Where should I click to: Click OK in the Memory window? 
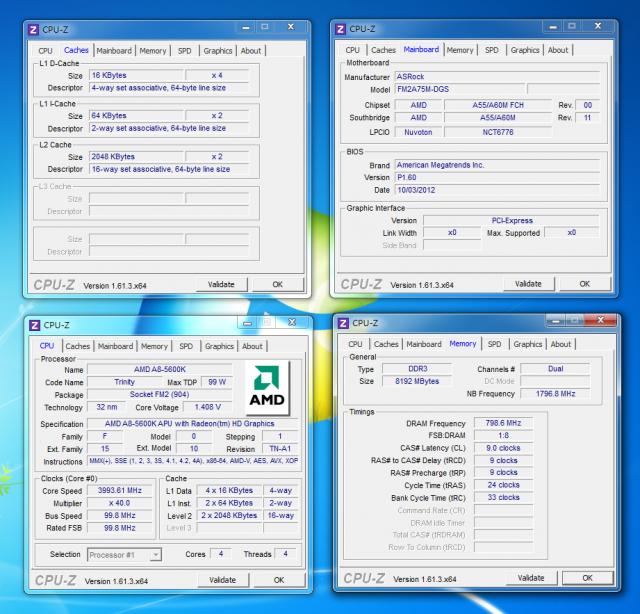[588, 578]
